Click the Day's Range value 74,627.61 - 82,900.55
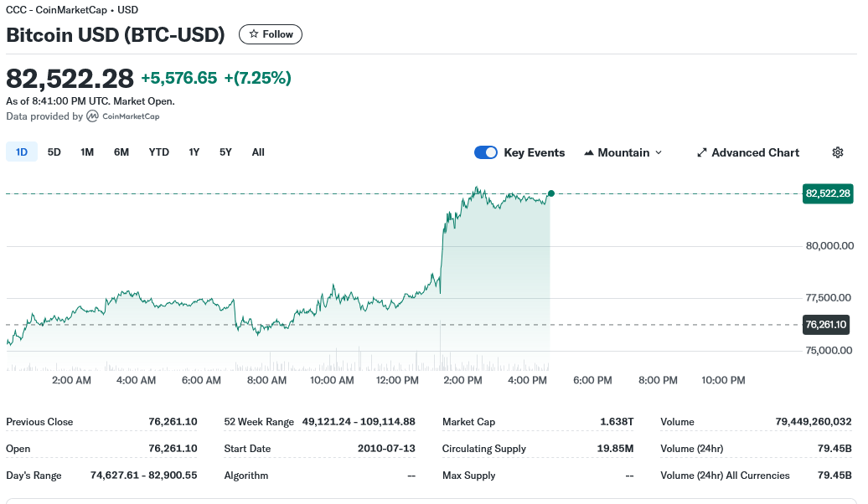 coord(143,476)
